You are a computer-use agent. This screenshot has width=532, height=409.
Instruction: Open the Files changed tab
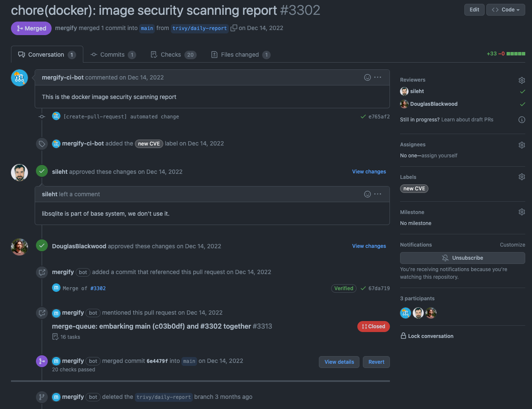240,55
